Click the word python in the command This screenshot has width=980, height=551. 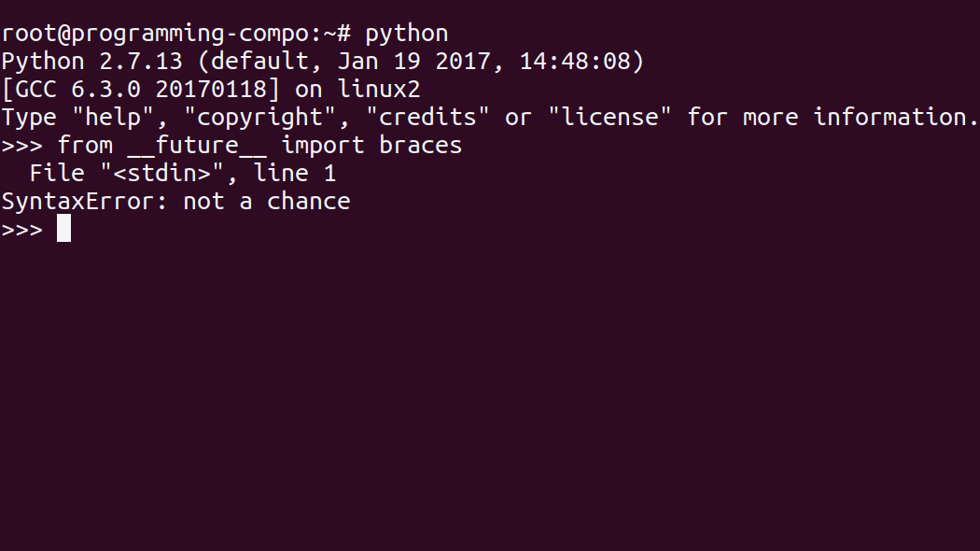point(406,34)
